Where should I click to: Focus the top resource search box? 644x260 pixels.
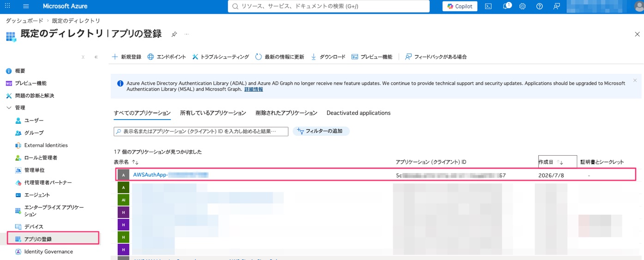tap(328, 6)
